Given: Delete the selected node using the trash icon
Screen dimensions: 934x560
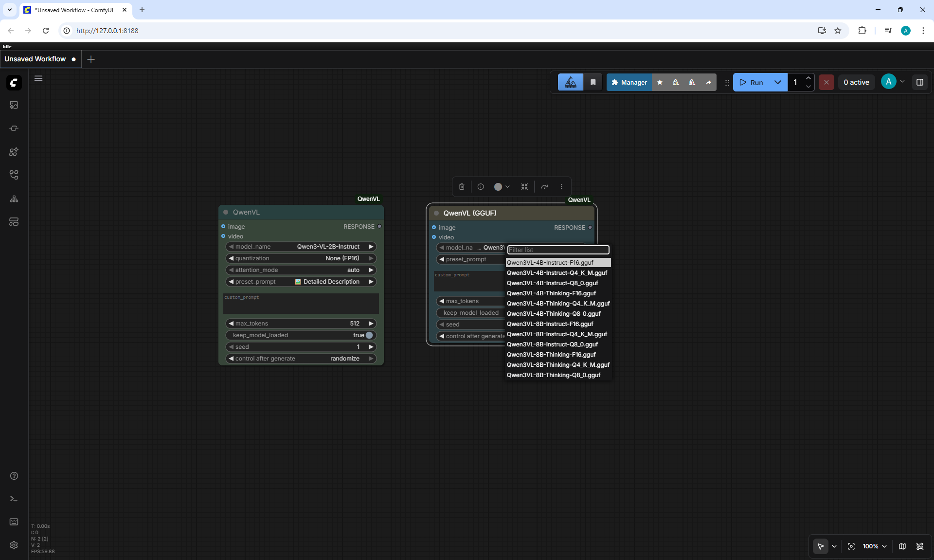Looking at the screenshot, I should click(462, 187).
